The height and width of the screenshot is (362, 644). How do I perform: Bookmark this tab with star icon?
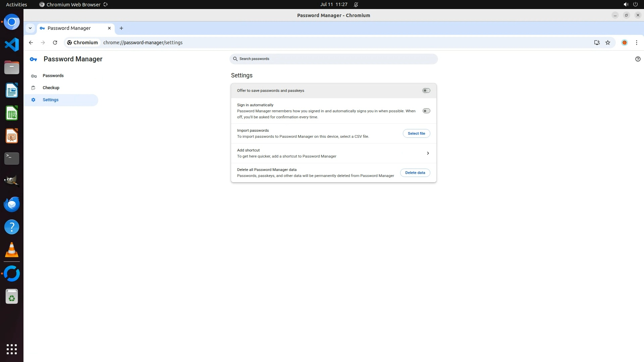[608, 43]
